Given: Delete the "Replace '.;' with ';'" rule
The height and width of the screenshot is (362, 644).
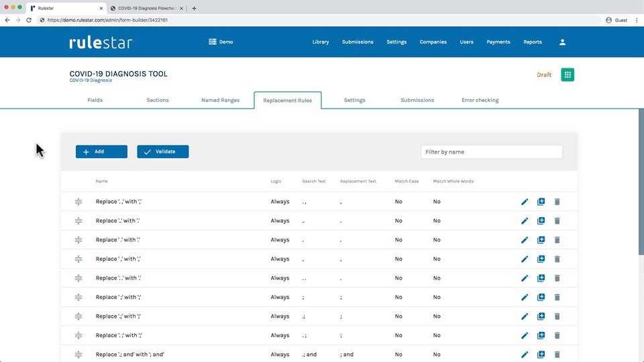Looking at the screenshot, I should (557, 316).
